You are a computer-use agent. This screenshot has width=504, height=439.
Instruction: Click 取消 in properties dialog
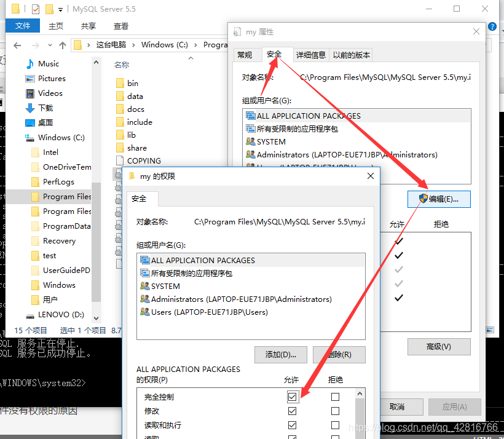coord(397,407)
